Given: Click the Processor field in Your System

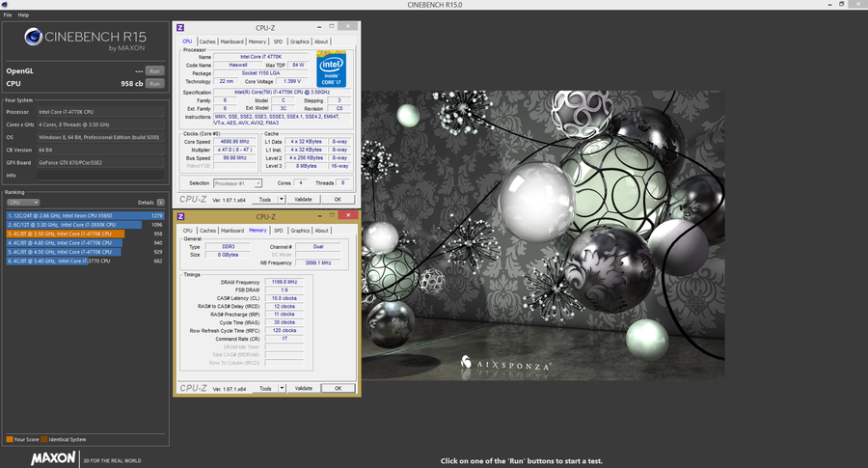Looking at the screenshot, I should point(100,112).
